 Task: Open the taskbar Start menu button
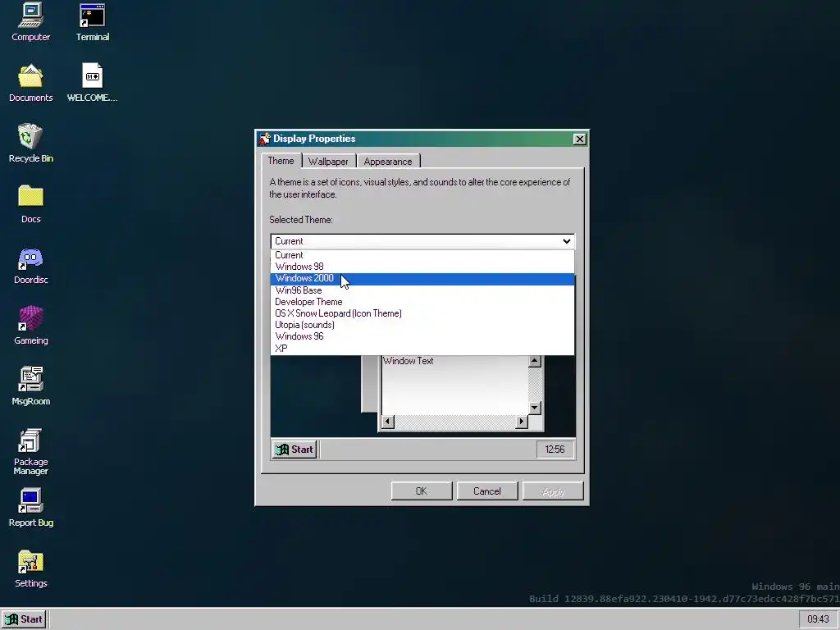[24, 619]
